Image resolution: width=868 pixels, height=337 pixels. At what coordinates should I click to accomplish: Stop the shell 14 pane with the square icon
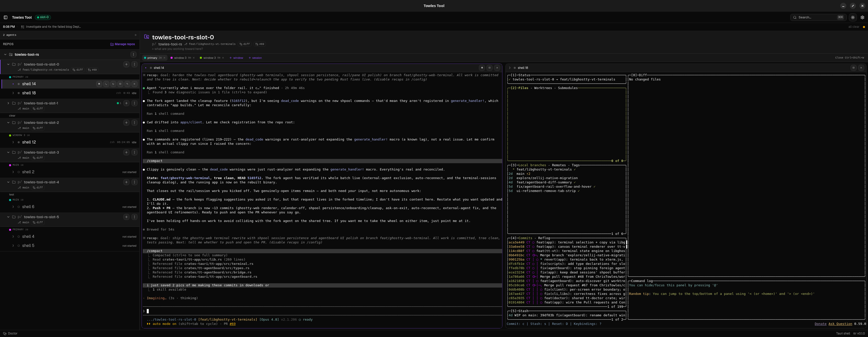point(482,68)
